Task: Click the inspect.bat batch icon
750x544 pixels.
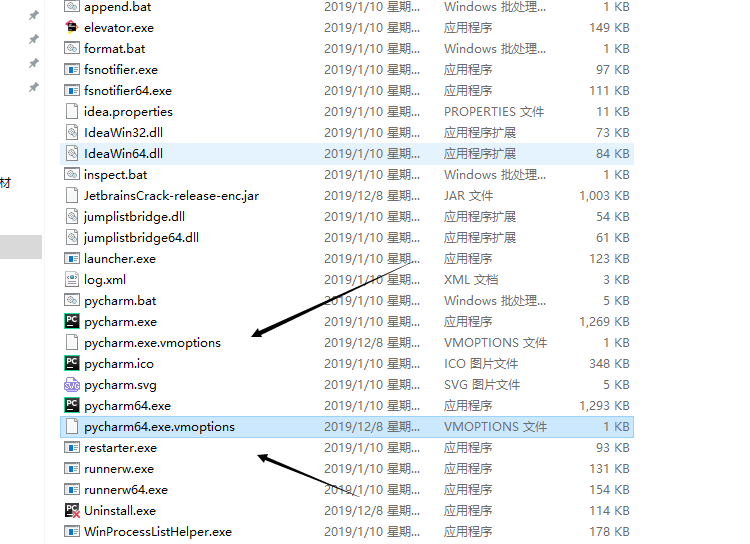Action: (72, 175)
